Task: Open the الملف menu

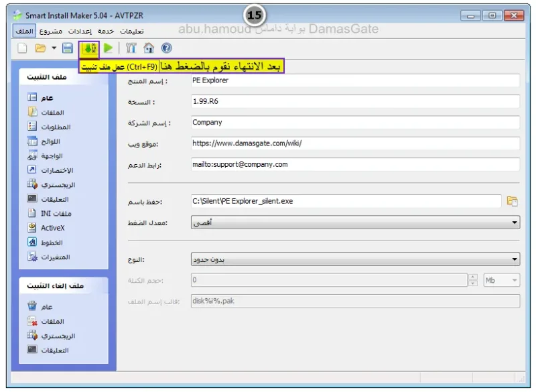Action: click(x=24, y=31)
